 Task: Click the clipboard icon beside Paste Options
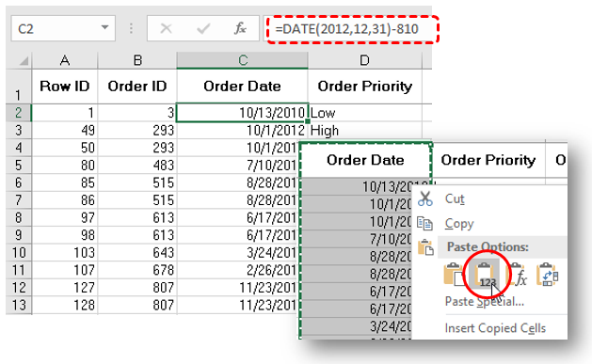pos(425,247)
